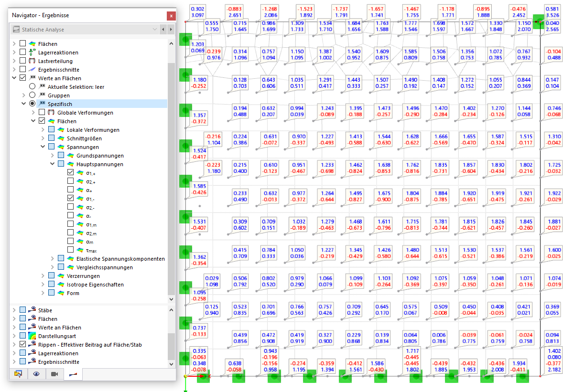Select the Gruppen radio button
The image size is (563, 392).
pyautogui.click(x=32, y=95)
